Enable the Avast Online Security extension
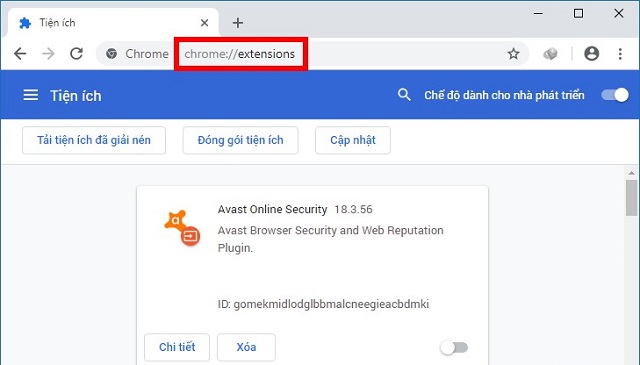640x365 pixels. (454, 348)
